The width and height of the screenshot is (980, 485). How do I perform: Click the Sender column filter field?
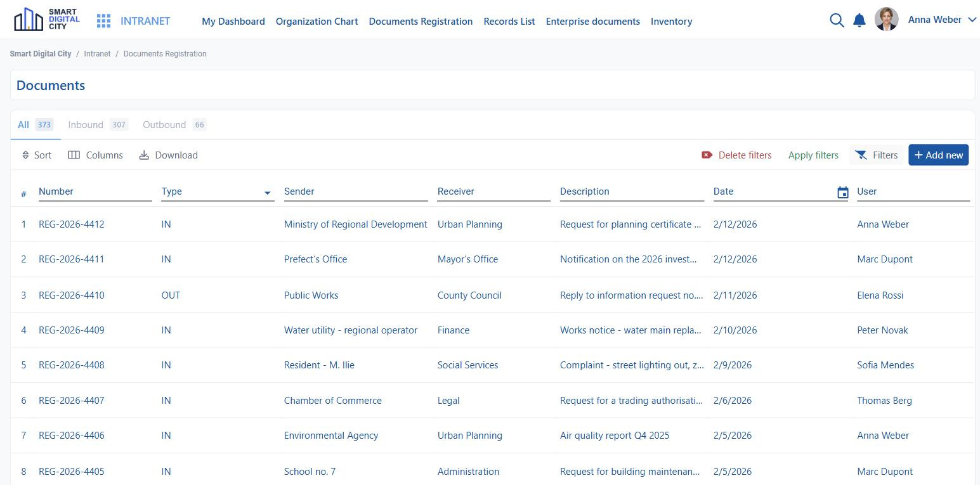pyautogui.click(x=356, y=192)
